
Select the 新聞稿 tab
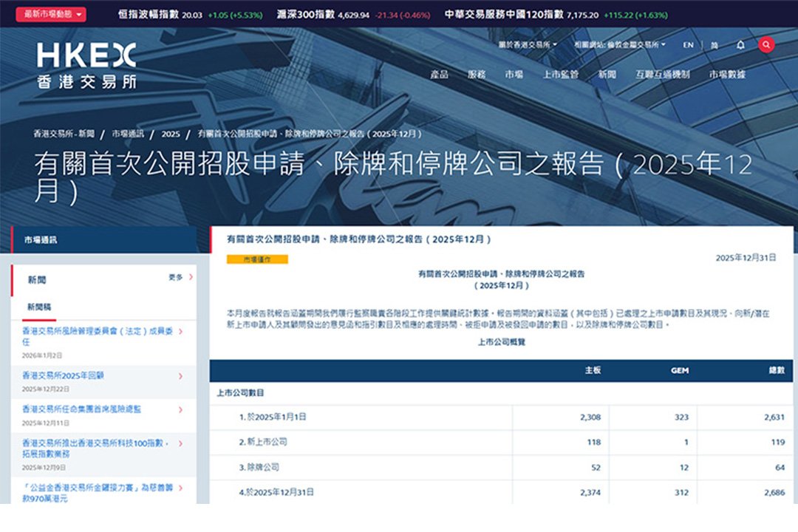click(x=39, y=307)
